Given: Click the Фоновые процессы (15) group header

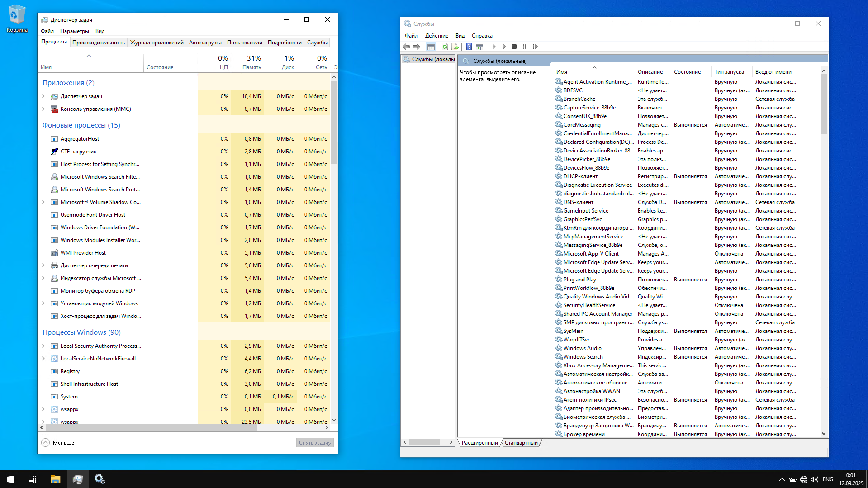Looking at the screenshot, I should click(x=81, y=125).
